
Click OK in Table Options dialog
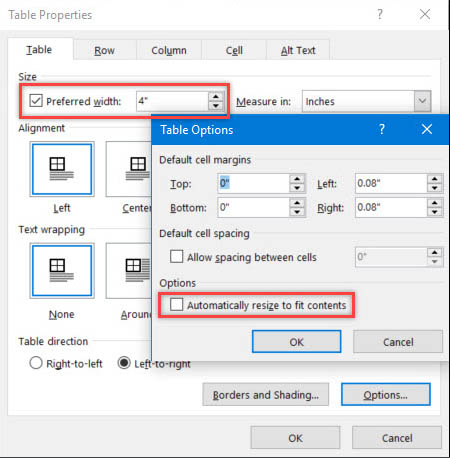click(297, 342)
